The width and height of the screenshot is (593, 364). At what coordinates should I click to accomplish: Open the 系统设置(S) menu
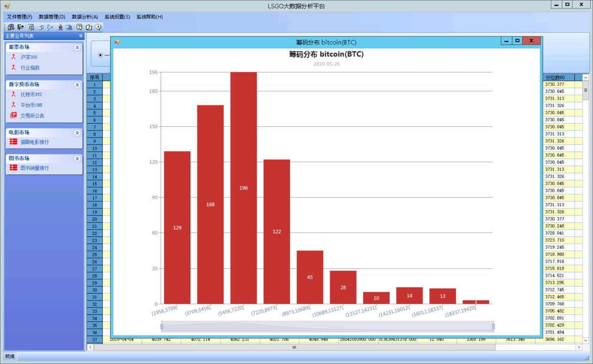point(117,17)
